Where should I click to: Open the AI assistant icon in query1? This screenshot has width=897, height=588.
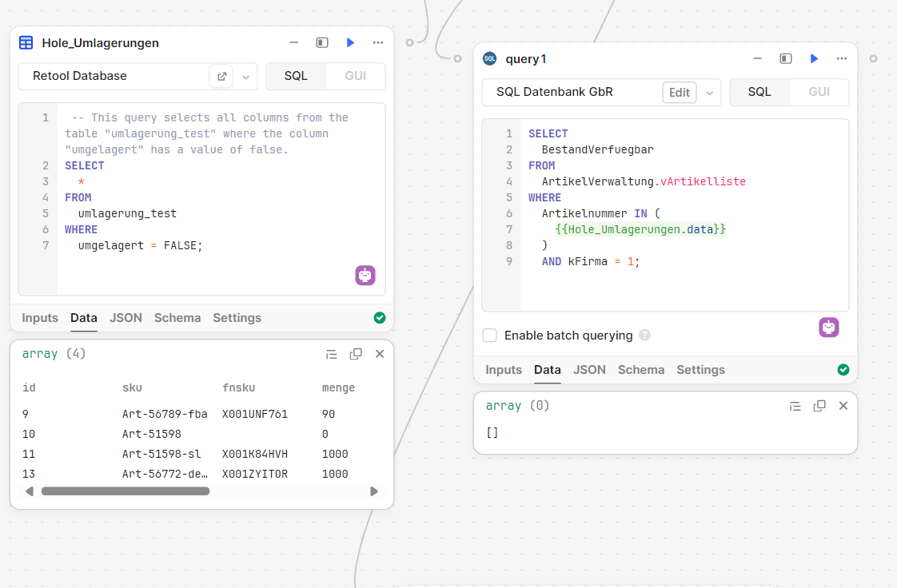point(829,327)
